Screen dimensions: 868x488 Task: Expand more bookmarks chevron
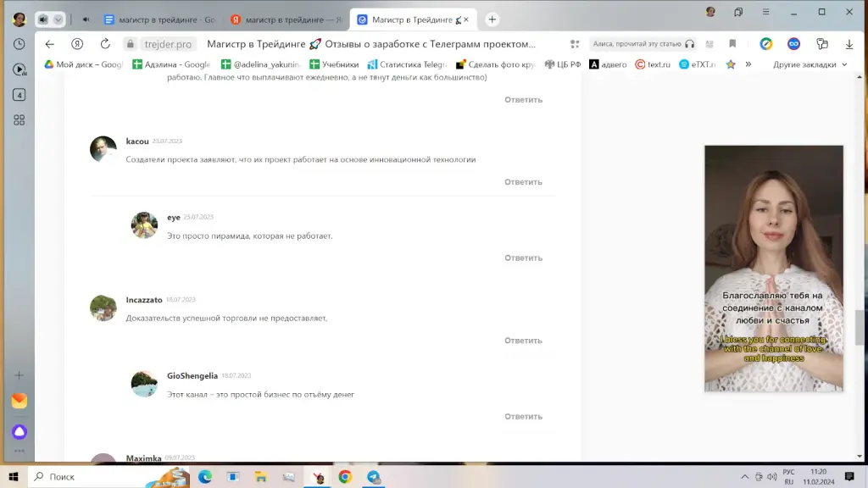pyautogui.click(x=748, y=64)
